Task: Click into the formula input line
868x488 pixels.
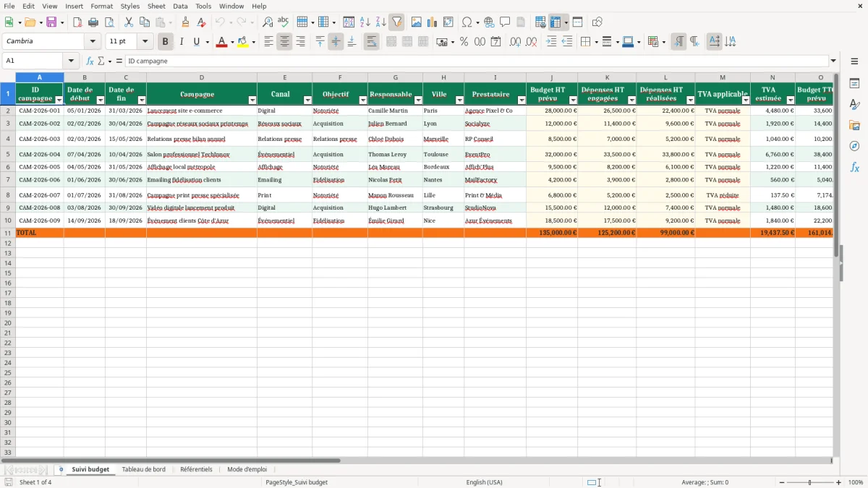Action: pos(476,61)
